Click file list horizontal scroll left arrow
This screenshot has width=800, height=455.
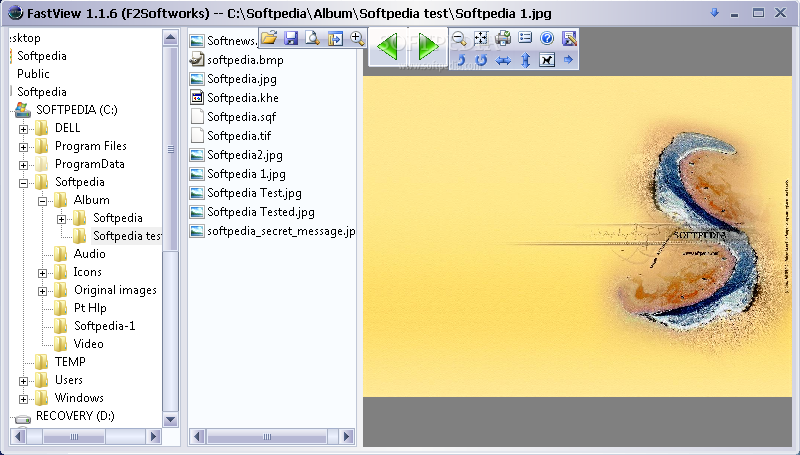click(x=198, y=437)
